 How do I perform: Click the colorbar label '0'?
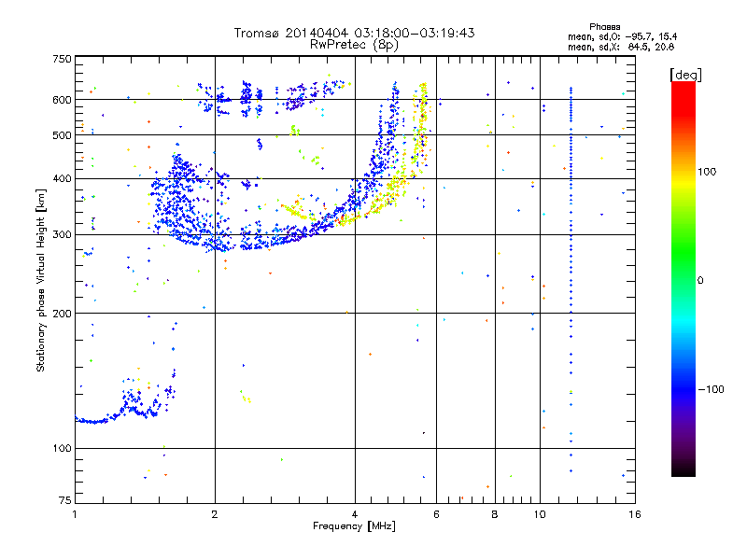point(700,281)
